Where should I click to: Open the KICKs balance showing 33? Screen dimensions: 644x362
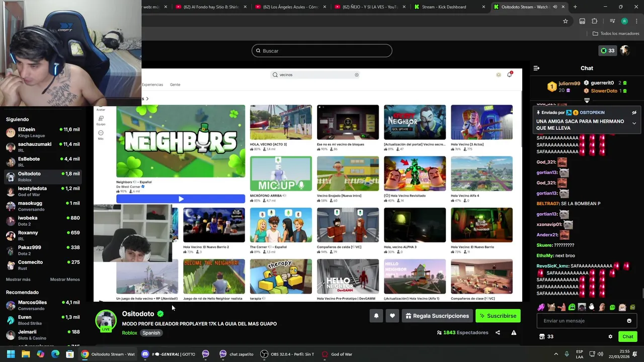pos(607,51)
